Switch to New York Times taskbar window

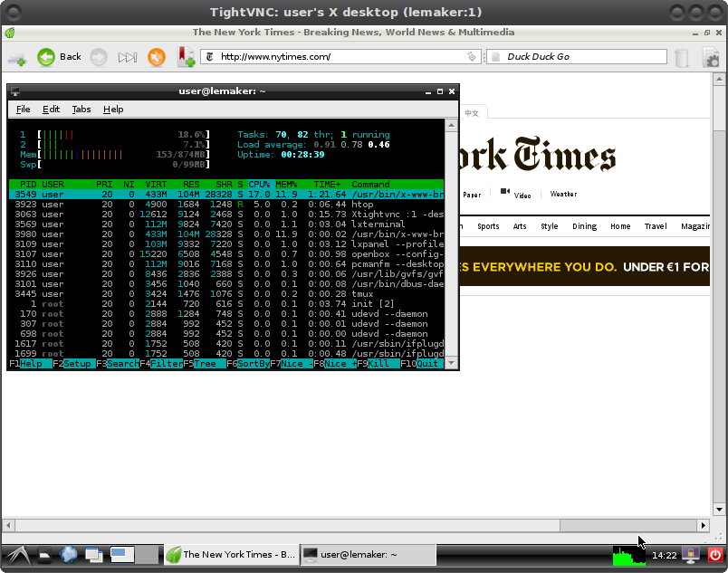(x=231, y=555)
